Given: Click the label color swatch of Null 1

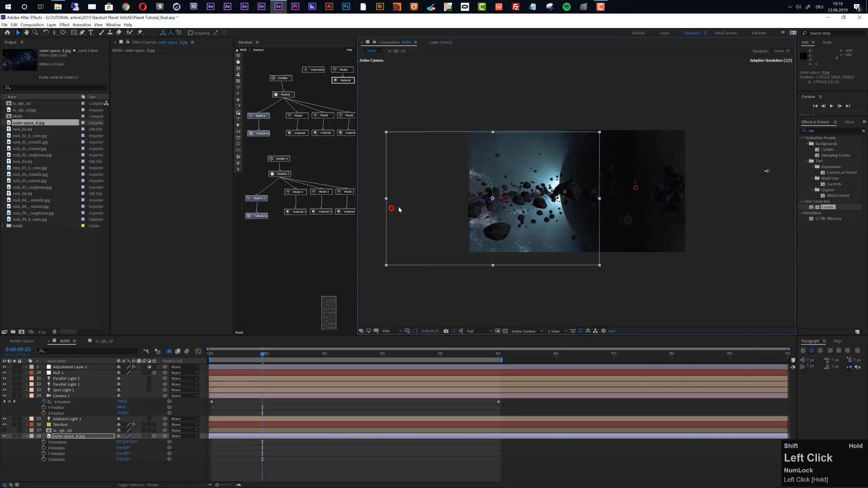Looking at the screenshot, I should click(x=31, y=373).
